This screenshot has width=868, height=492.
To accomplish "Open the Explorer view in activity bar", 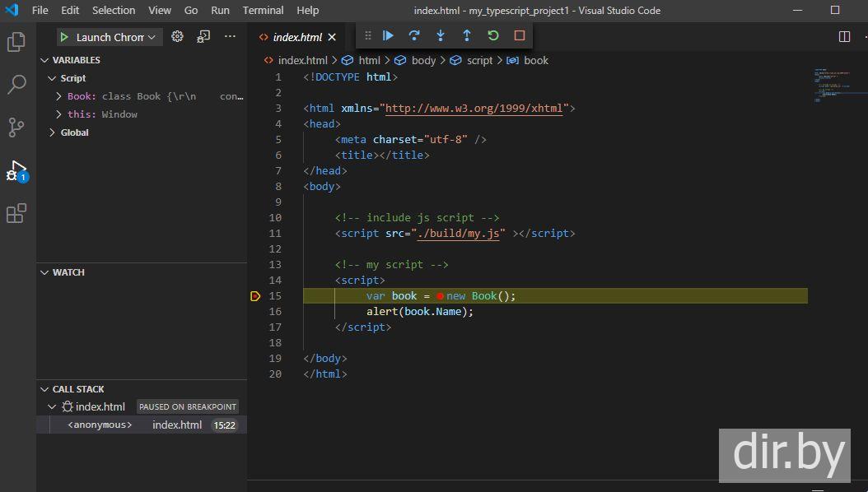I will click(16, 42).
